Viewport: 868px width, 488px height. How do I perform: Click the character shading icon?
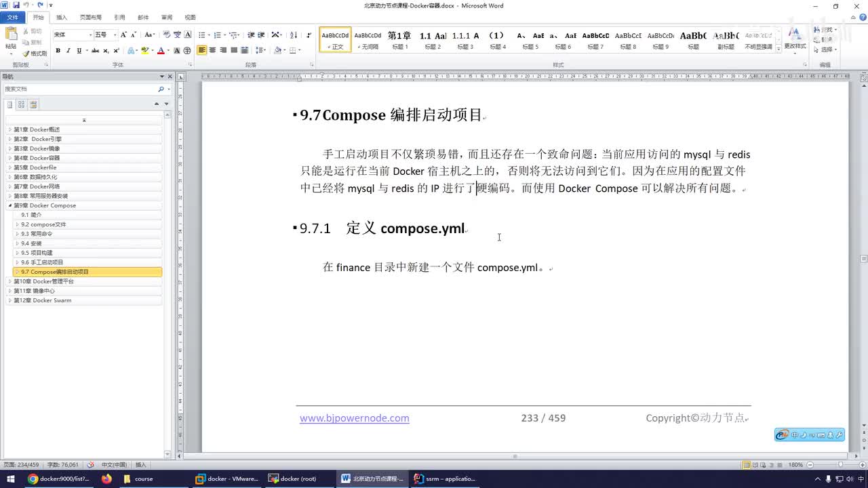[177, 50]
